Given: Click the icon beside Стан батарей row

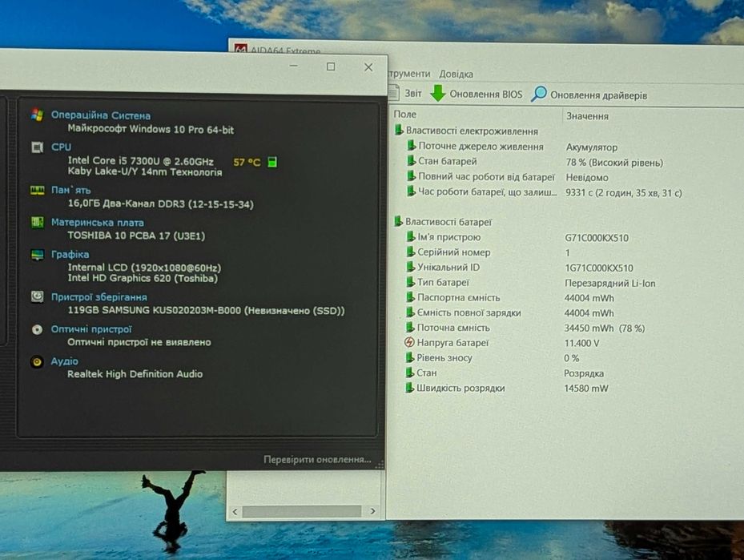Looking at the screenshot, I should 412,161.
